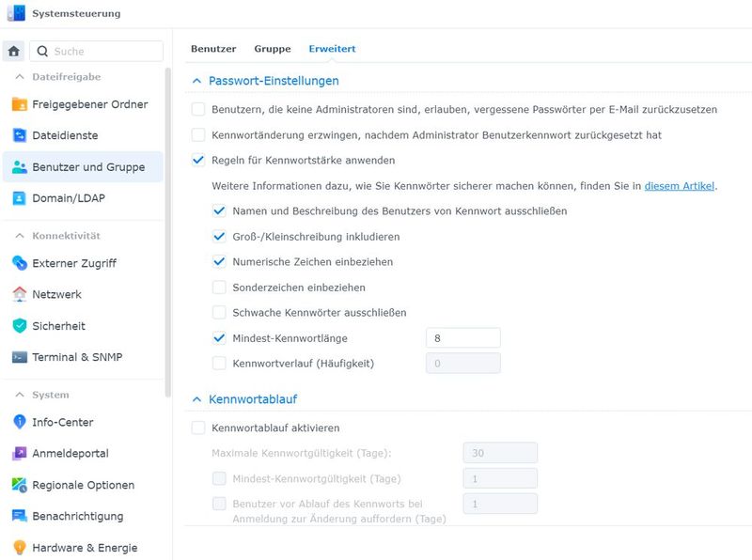Click the home icon beside search
This screenshot has height=560, width=752.
tap(13, 51)
